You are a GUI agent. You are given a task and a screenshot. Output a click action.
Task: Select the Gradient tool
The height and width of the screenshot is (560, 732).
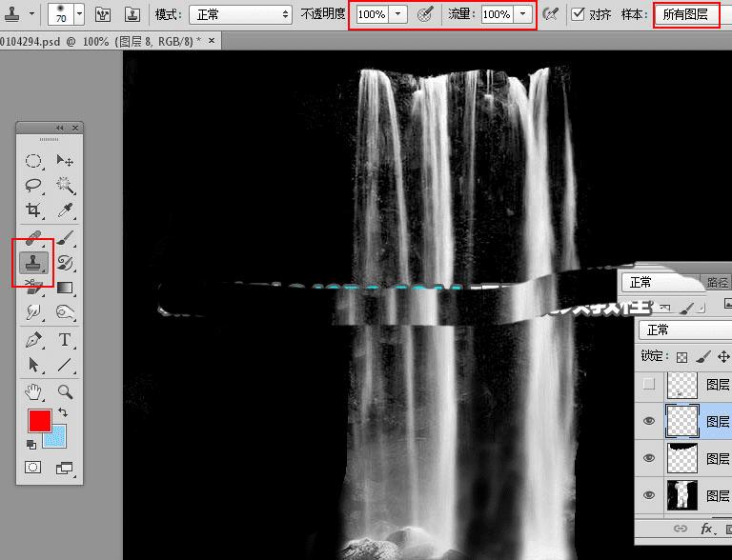tap(65, 288)
